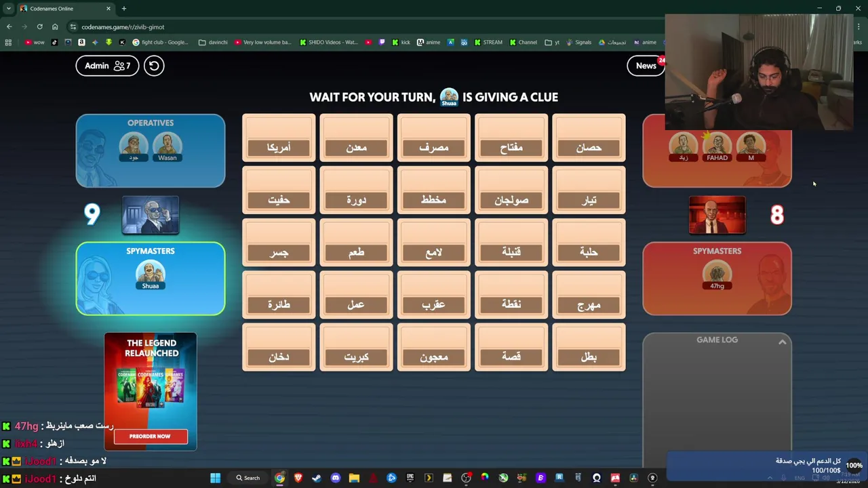Select the حلبة card
This screenshot has width=868, height=488.
(589, 243)
